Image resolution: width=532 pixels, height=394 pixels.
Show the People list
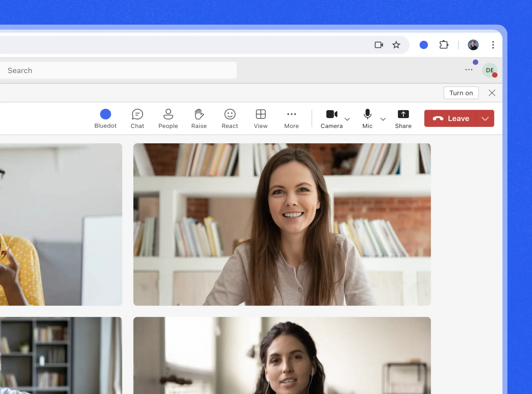(x=168, y=119)
